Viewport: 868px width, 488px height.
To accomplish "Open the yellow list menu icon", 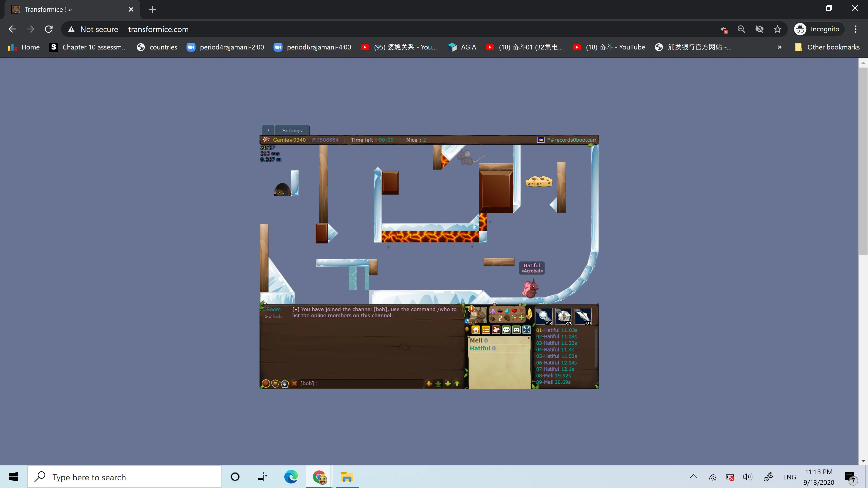I will (x=486, y=330).
